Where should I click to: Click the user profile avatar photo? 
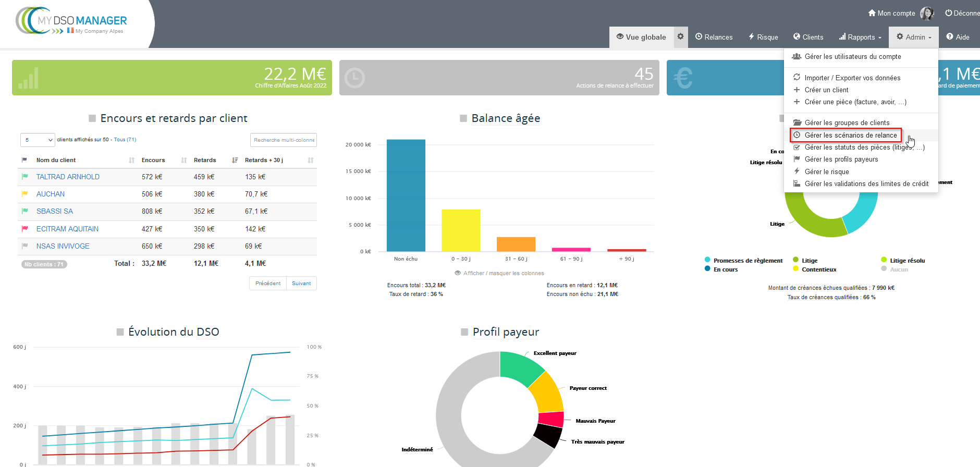point(927,14)
